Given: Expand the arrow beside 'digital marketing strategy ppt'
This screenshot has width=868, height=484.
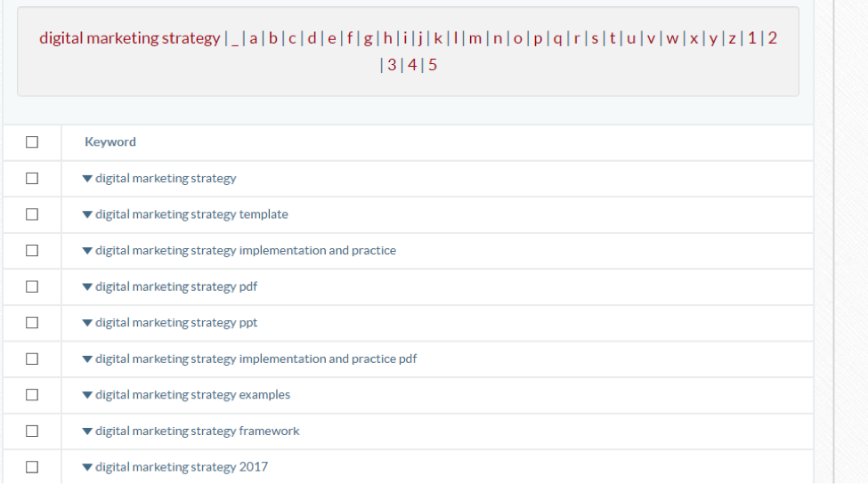Looking at the screenshot, I should coord(87,323).
